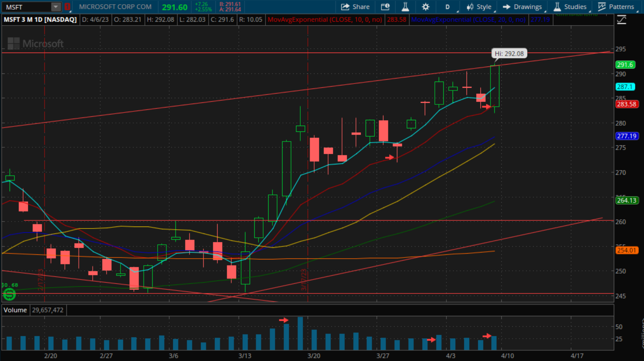Click the green 264.13 price axis tag
The height and width of the screenshot is (361, 644).
pyautogui.click(x=626, y=200)
